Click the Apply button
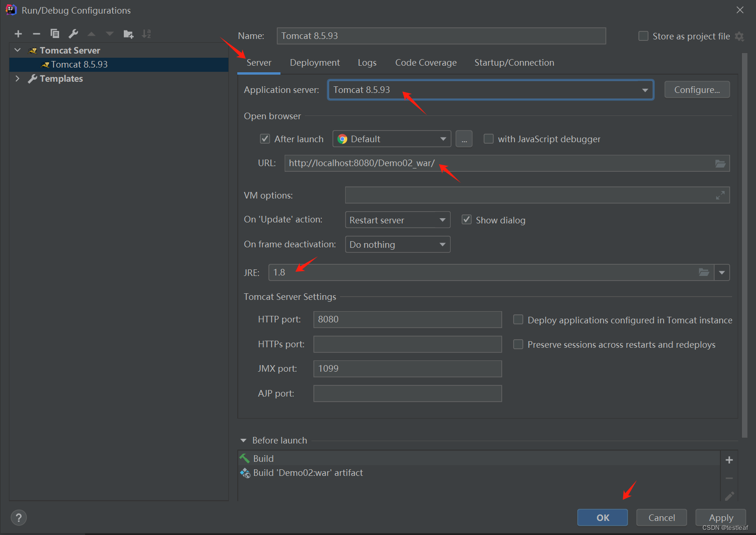The width and height of the screenshot is (756, 535). pyautogui.click(x=721, y=518)
